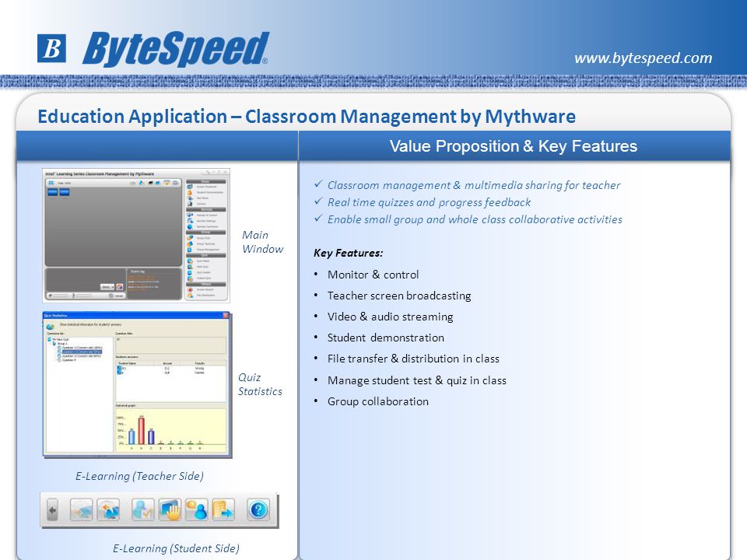This screenshot has width=747, height=560.
Task: Click second student thumbnail in Main Window
Action: pos(65,192)
